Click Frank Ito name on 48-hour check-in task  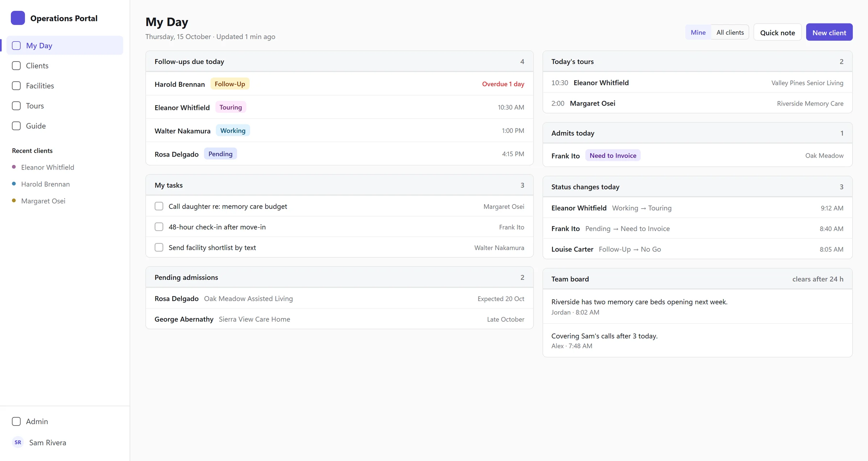(511, 227)
